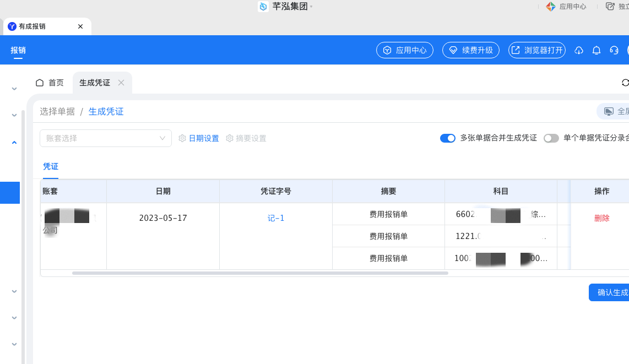Enable the 单个单据凭证分录 toggle
The height and width of the screenshot is (364, 629).
(551, 138)
